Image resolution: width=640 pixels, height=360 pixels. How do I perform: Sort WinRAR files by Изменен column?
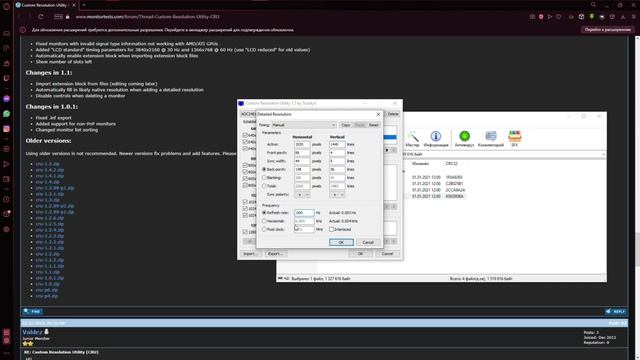[x=420, y=164]
